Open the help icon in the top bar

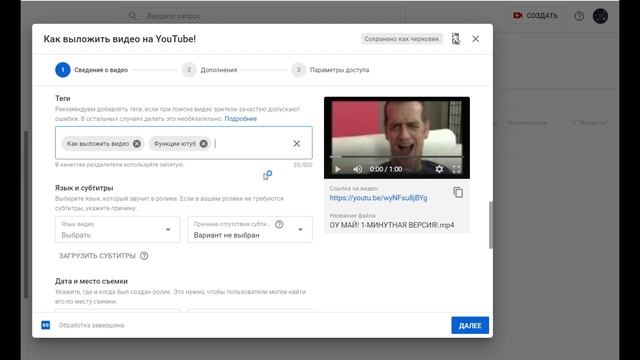(579, 16)
